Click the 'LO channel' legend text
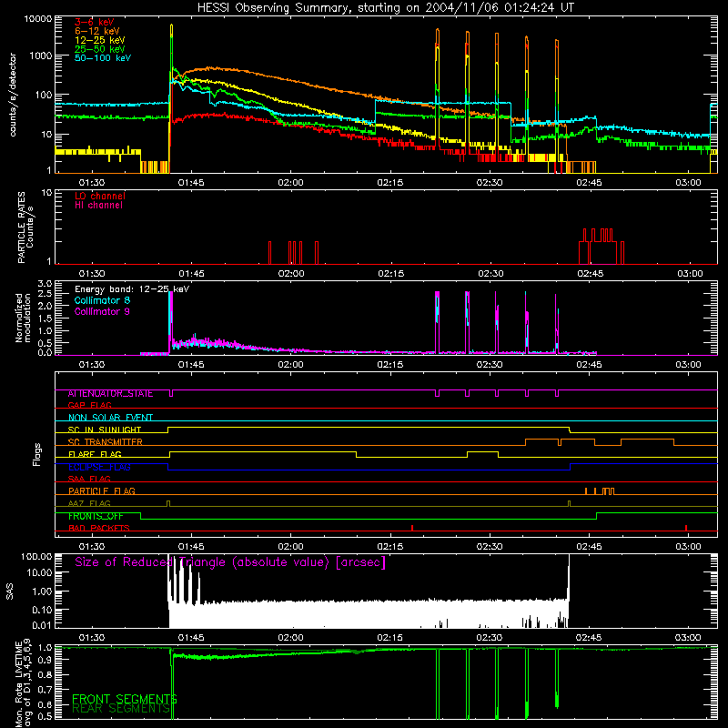The width and height of the screenshot is (728, 728). [x=100, y=196]
